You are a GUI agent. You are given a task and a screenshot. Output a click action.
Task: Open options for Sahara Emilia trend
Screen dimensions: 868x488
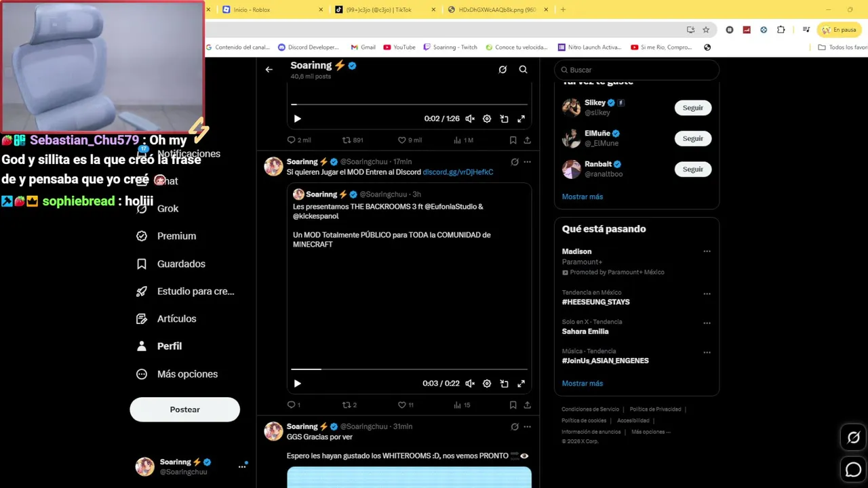click(707, 323)
